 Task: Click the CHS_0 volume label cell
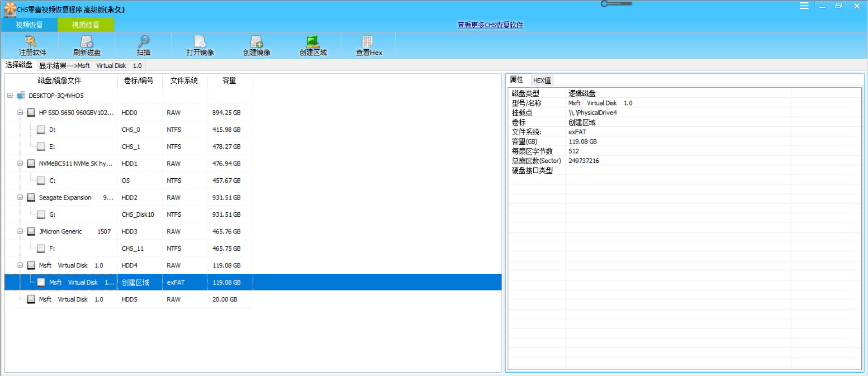131,130
